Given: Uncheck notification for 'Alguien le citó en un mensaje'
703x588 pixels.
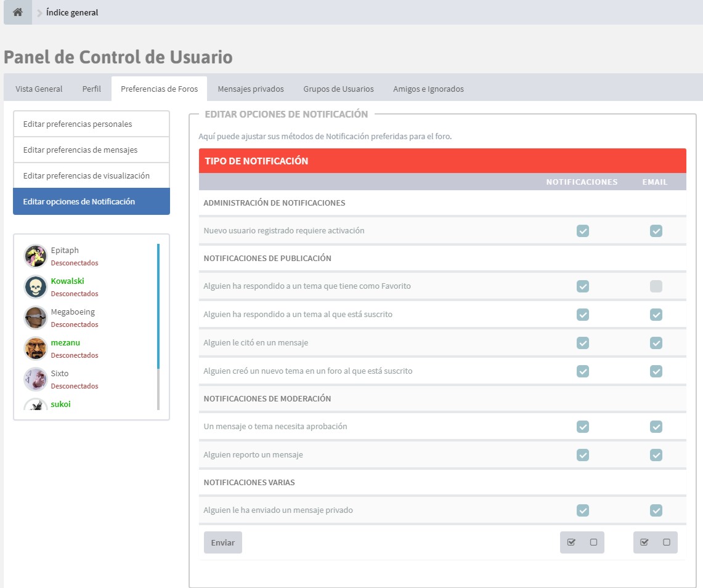Looking at the screenshot, I should pyautogui.click(x=583, y=343).
